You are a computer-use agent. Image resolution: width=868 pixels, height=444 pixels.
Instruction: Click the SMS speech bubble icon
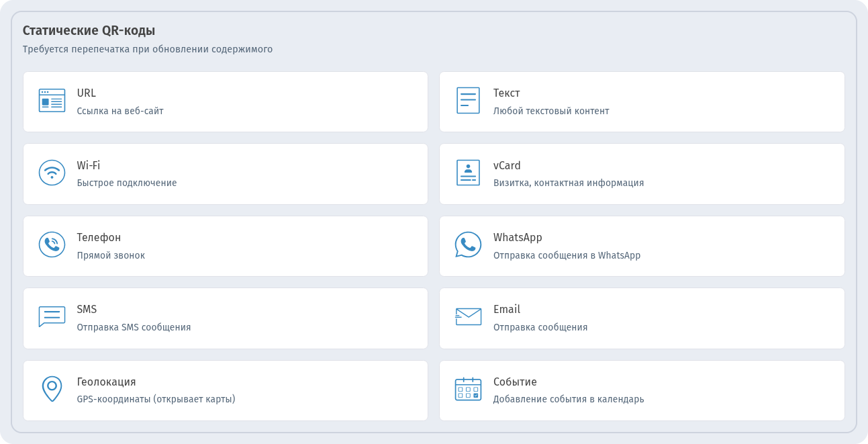pos(52,316)
